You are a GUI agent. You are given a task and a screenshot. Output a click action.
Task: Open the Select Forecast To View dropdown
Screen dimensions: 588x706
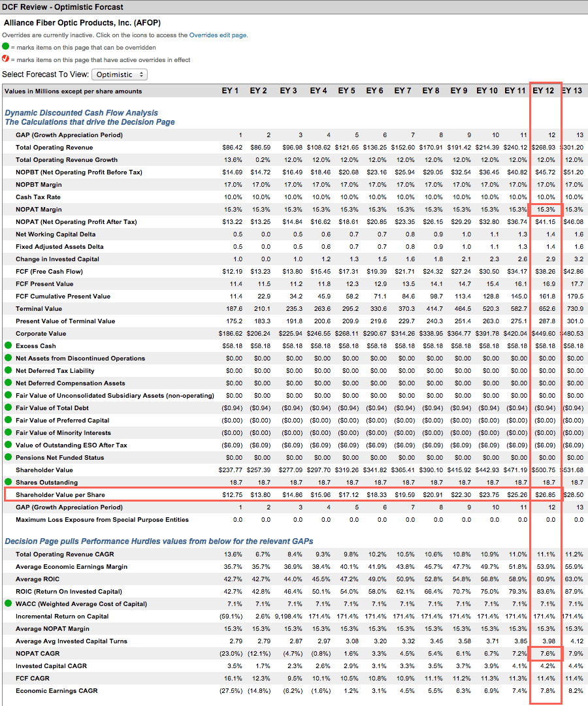[x=120, y=74]
